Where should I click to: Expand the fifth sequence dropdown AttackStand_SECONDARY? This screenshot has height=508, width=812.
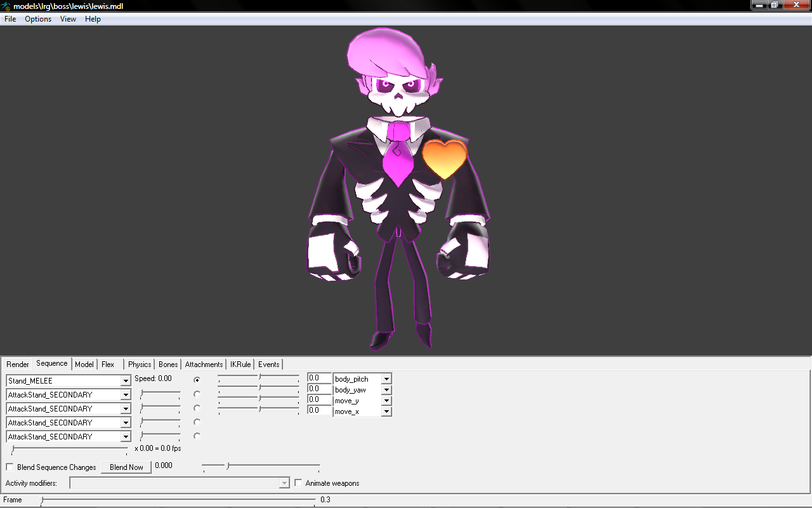tap(126, 437)
